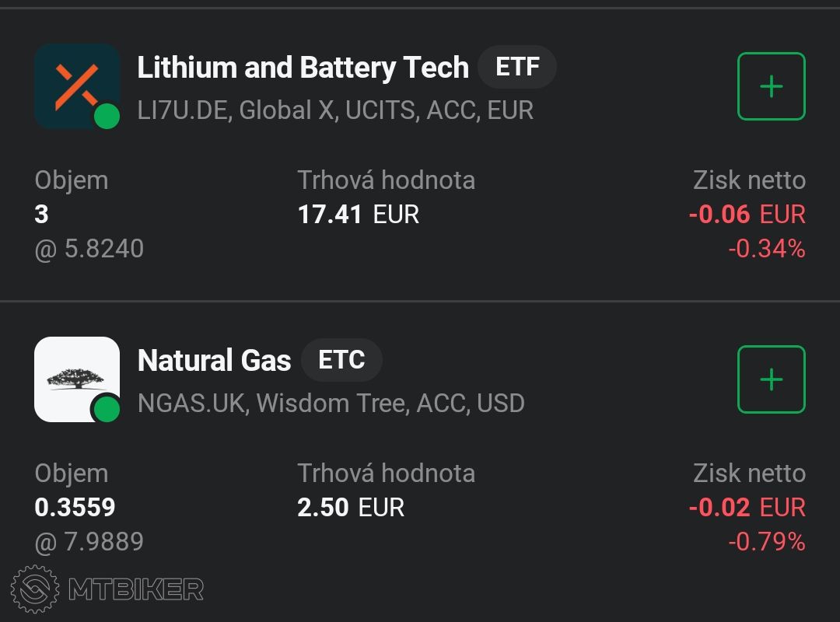Open the Lithium and Battery Tech title
This screenshot has width=840, height=622.
(303, 68)
